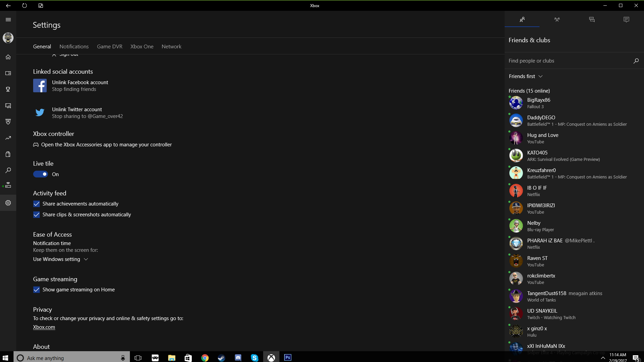
Task: Open Discord from the taskbar
Action: [x=238, y=357]
